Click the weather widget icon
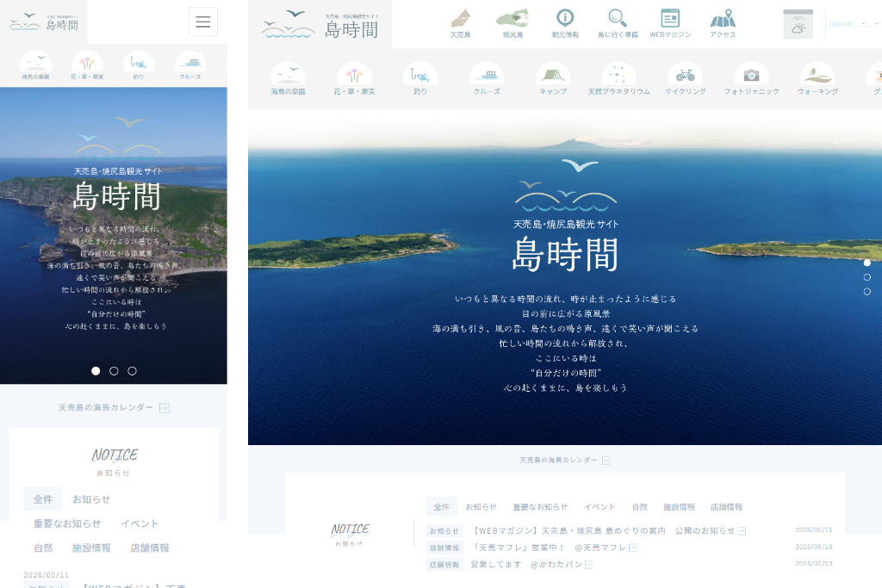 coord(798,24)
